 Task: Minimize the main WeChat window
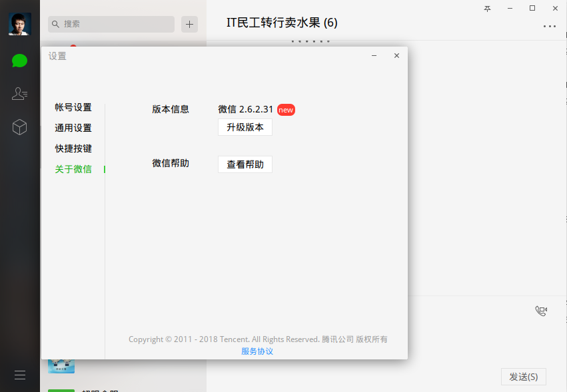pos(510,8)
